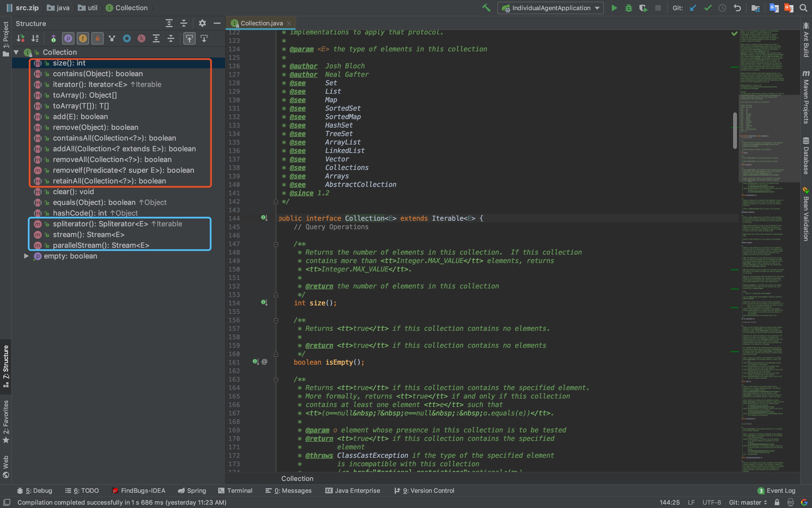The width and height of the screenshot is (812, 508).
Task: Expand all in Structure panel header
Action: tap(169, 23)
